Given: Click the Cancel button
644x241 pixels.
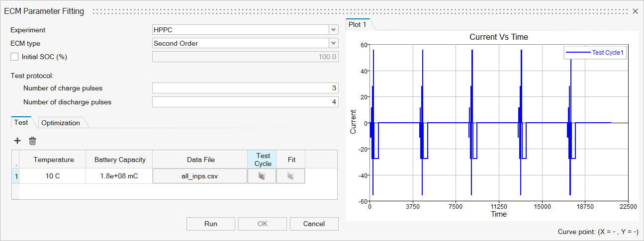Looking at the screenshot, I should pos(314,224).
